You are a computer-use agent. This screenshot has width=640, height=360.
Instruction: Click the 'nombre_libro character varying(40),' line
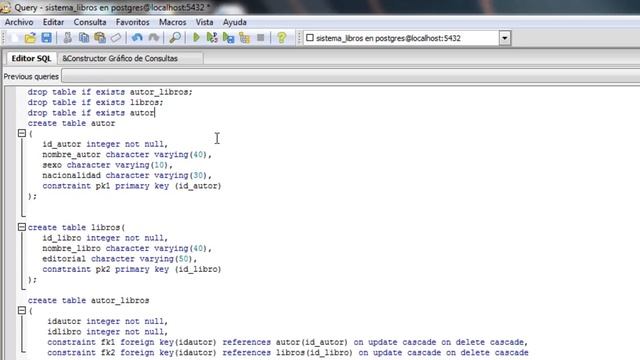point(127,248)
